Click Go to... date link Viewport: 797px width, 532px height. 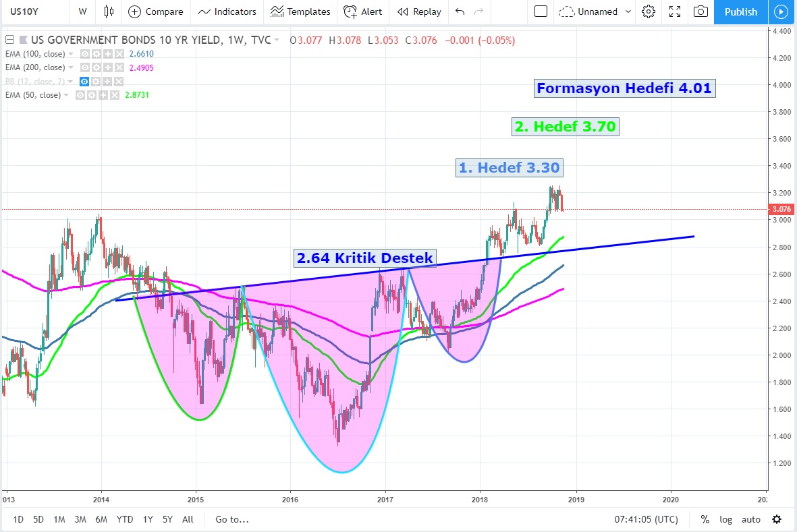(x=232, y=519)
